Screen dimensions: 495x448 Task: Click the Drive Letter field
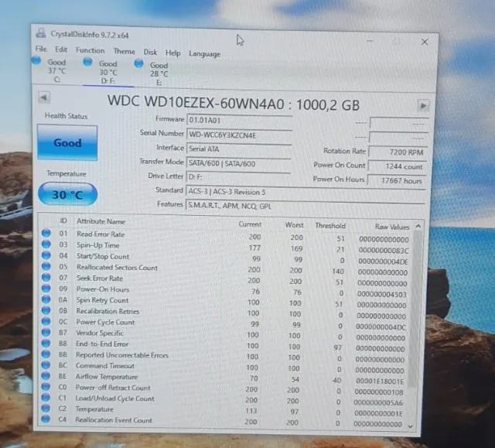pyautogui.click(x=238, y=177)
